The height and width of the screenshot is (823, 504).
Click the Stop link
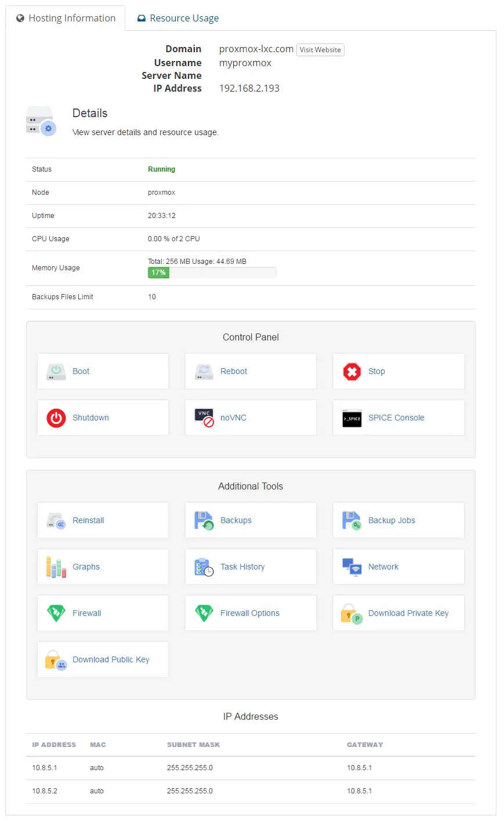click(x=376, y=371)
